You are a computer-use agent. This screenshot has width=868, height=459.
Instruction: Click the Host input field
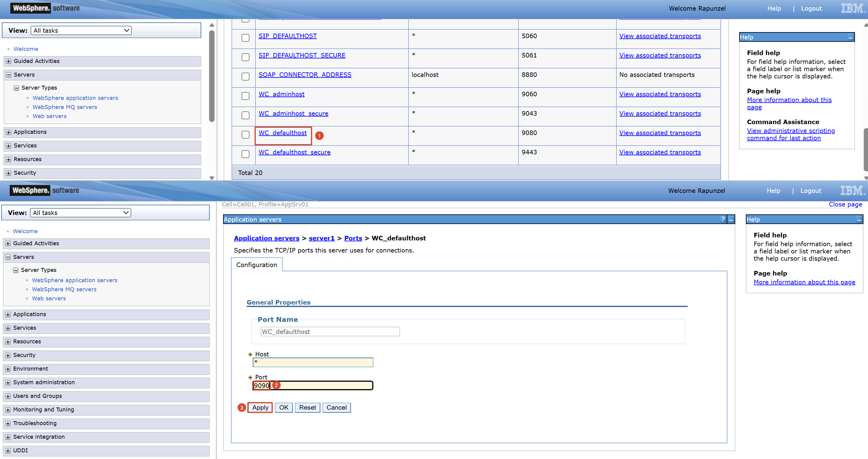tap(313, 362)
